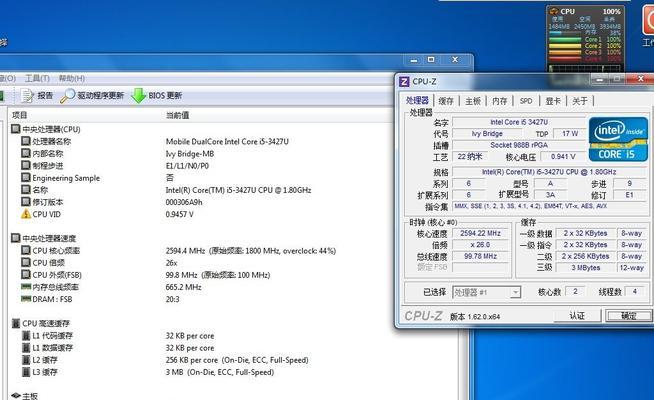The width and height of the screenshot is (654, 400).
Task: Click the icon beside Engineering Sample row
Action: [26, 177]
